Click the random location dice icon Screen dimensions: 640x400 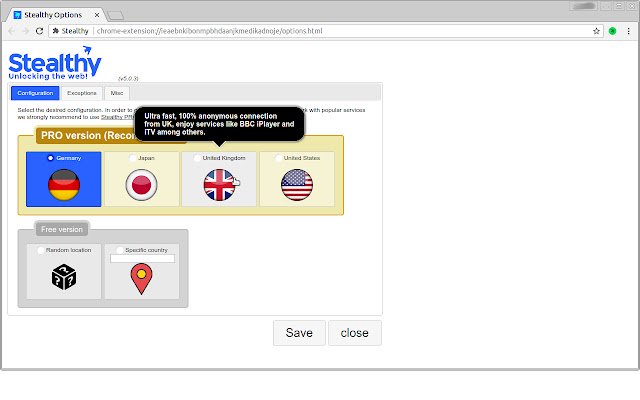[64, 277]
